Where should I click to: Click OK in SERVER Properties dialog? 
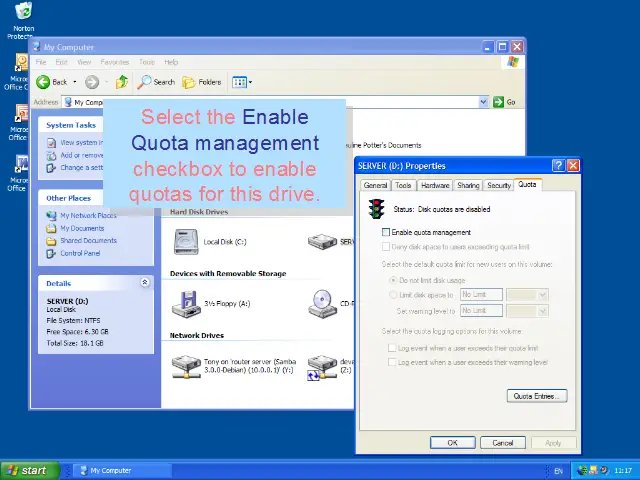453,443
